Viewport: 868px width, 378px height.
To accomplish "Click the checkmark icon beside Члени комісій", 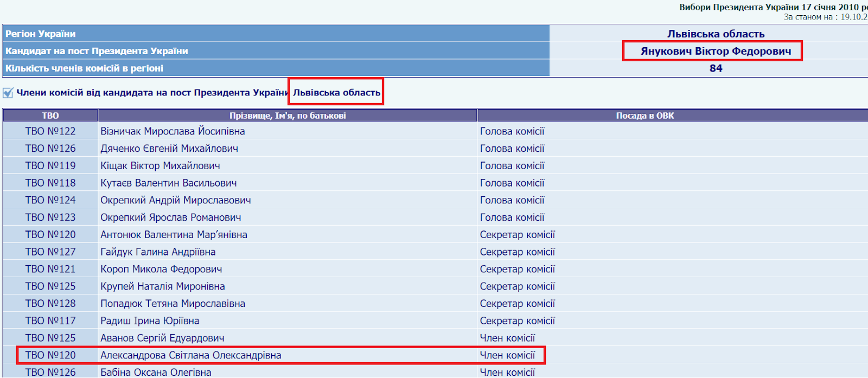I will [8, 93].
